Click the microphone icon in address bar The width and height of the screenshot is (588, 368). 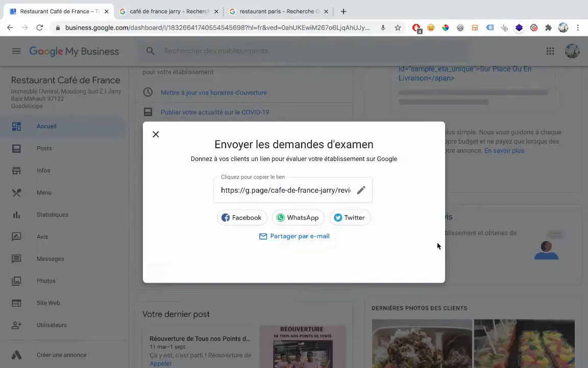383,28
